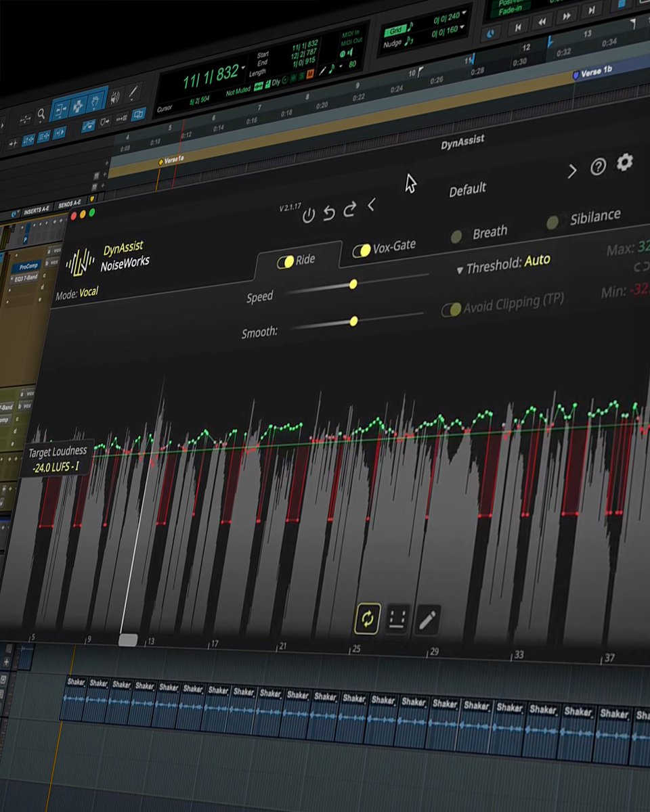Go to previous preset with left chevron
This screenshot has height=812, width=650.
click(371, 205)
